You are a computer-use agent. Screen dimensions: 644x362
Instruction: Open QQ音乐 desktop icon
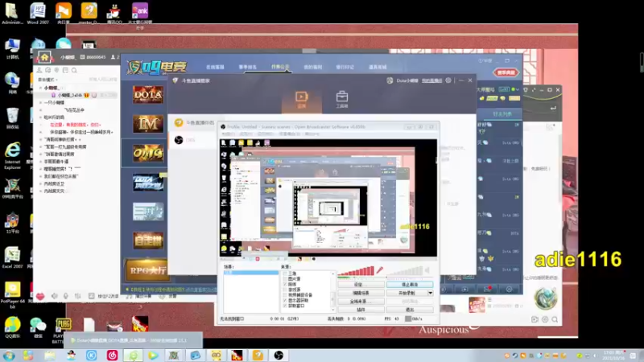pos(12,327)
